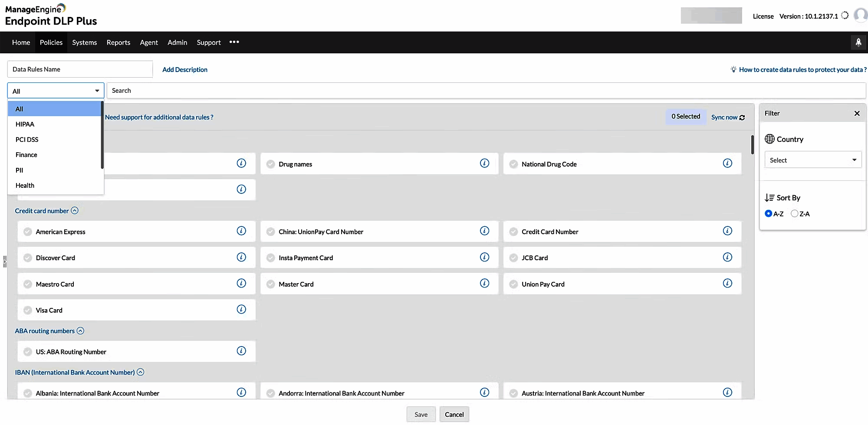Toggle selection of Master Card rule
868x425 pixels.
pyautogui.click(x=270, y=284)
